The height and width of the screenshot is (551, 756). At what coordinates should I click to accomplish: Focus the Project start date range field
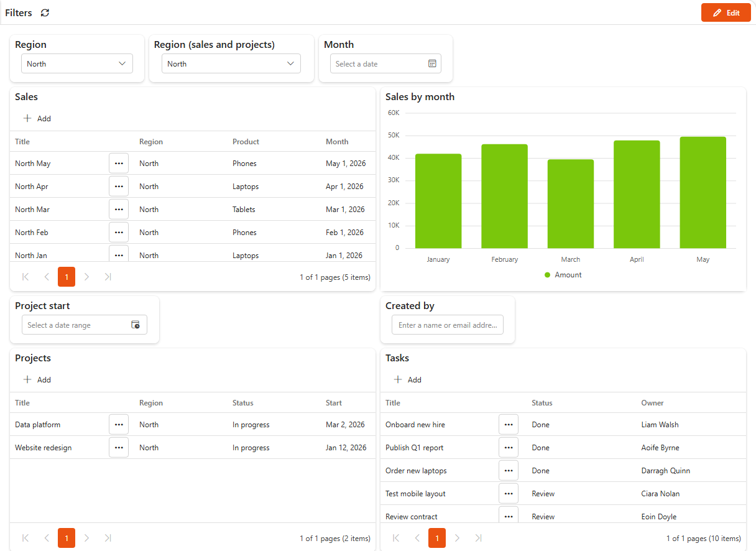85,325
